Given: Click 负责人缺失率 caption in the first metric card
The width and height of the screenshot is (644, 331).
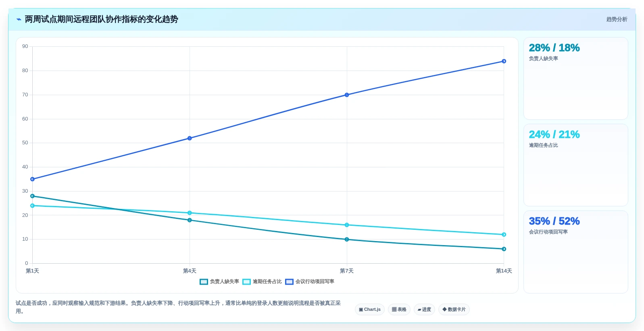Looking at the screenshot, I should (x=543, y=59).
